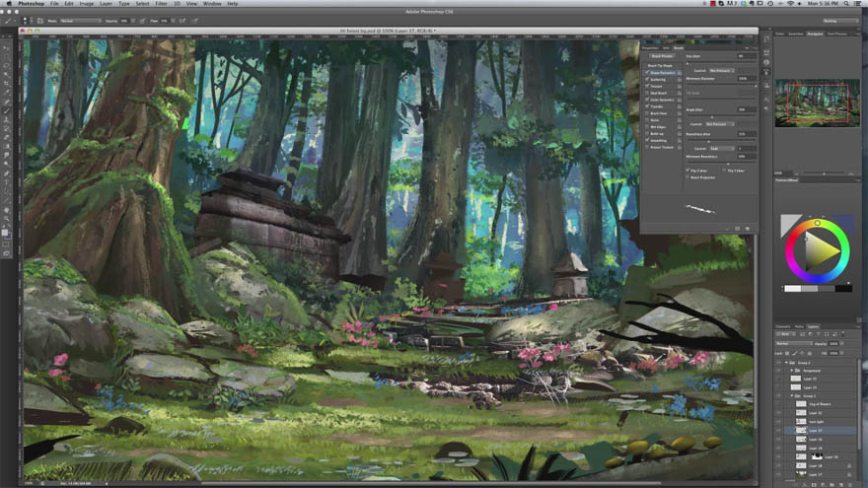Open the Apple menu
This screenshot has width=868, height=488.
pos(8,3)
